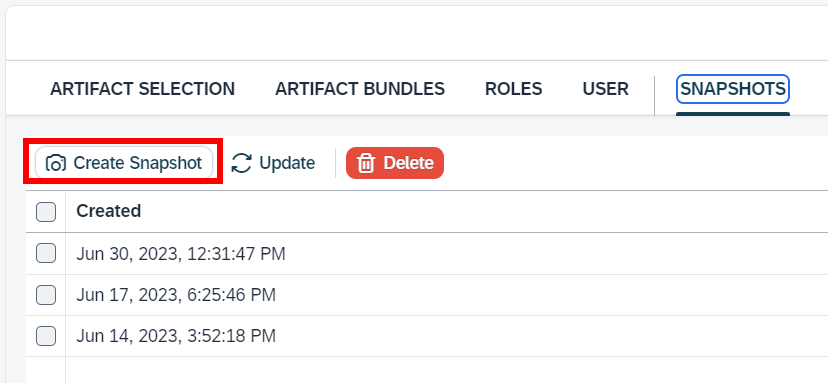This screenshot has height=383, width=828.
Task: Click the camera icon on Create Snapshot
Action: (55, 163)
